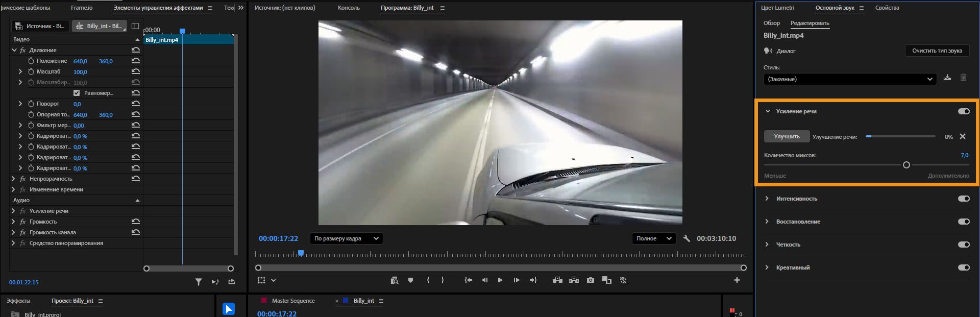Switch to the Свойства tab
The width and height of the screenshot is (980, 317).
[x=887, y=8]
